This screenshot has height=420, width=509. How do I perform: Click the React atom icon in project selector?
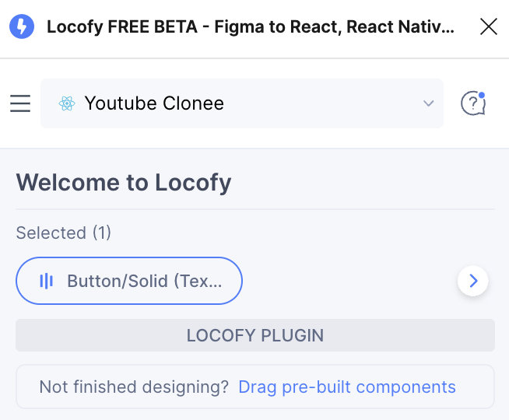[67, 103]
